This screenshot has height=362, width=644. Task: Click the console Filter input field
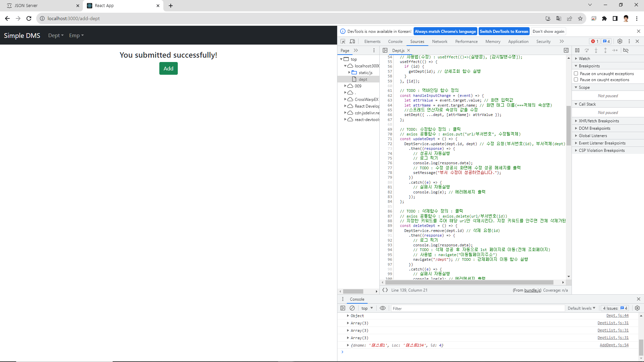click(x=476, y=308)
